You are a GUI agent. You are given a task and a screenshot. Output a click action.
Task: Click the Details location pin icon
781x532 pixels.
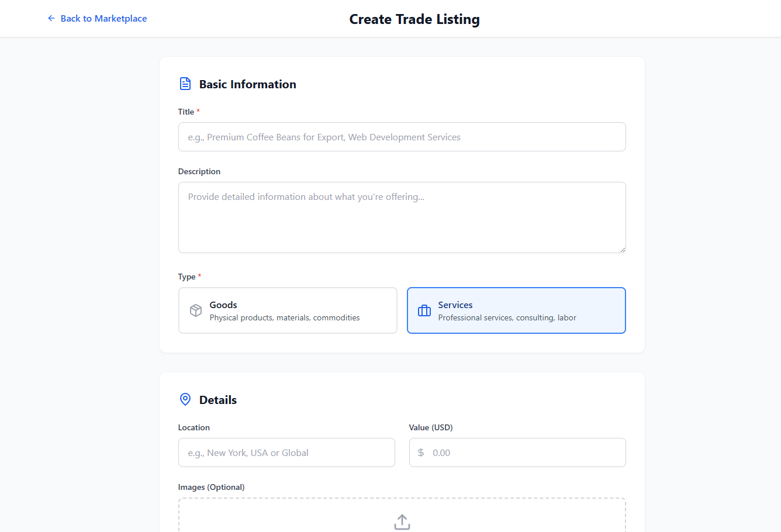(185, 399)
